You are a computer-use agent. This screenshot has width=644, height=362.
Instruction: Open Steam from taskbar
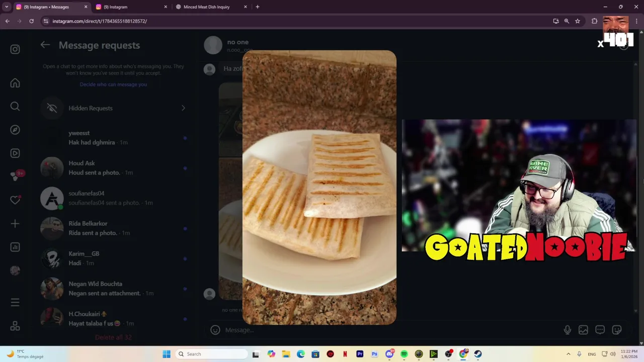478,354
